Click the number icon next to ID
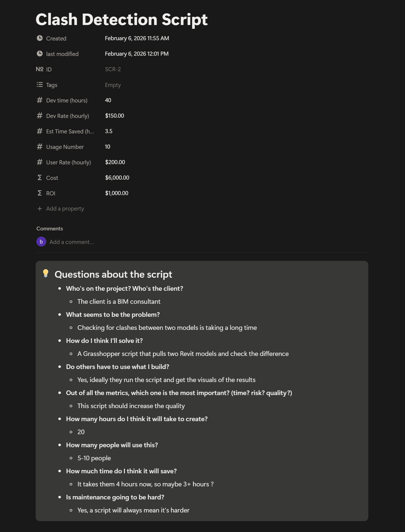 tap(40, 69)
